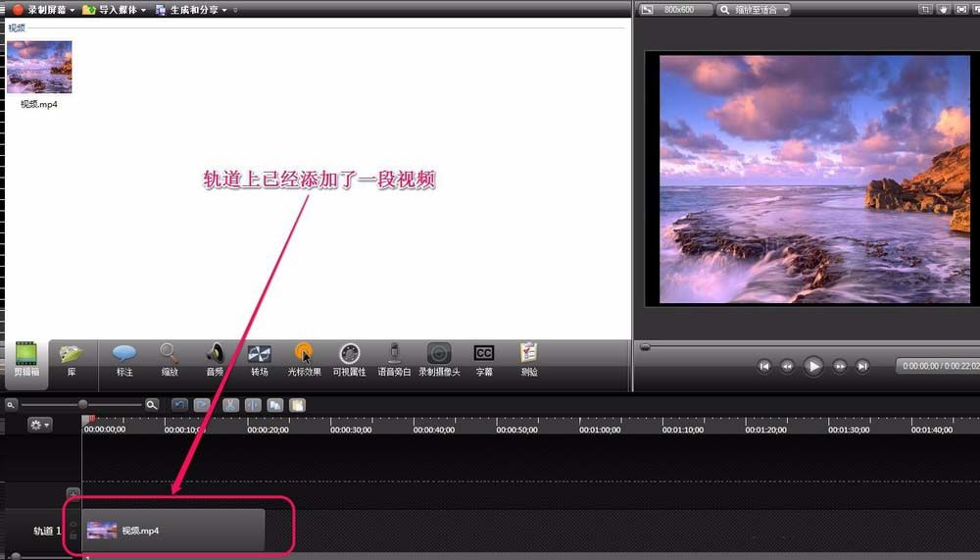This screenshot has height=560, width=980.
Task: Click the 800x600 editing dimensions button
Action: (674, 10)
